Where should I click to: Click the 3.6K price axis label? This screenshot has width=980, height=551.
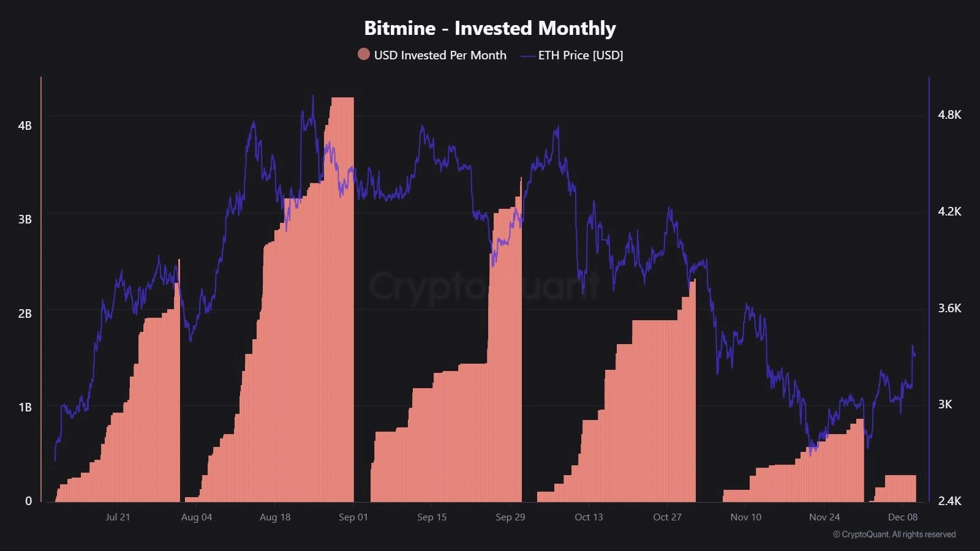pos(949,309)
